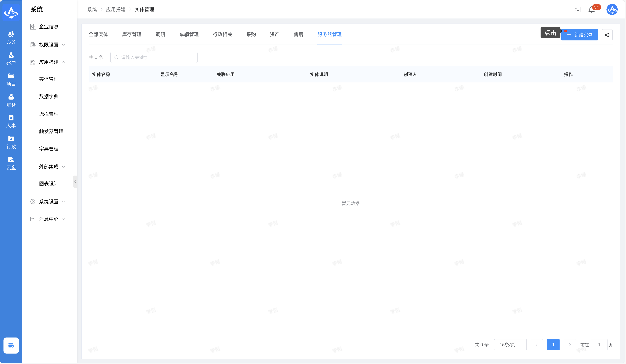Open the 财务 finance module icon

tap(11, 100)
